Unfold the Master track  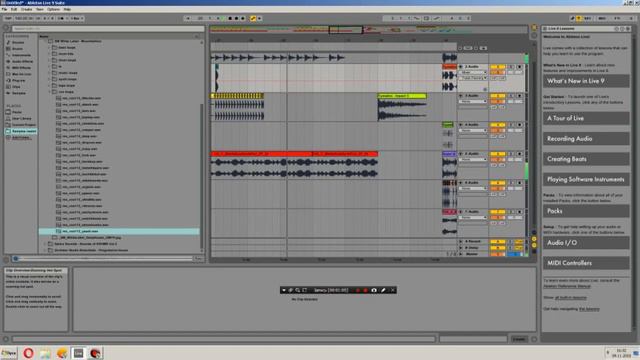(461, 254)
